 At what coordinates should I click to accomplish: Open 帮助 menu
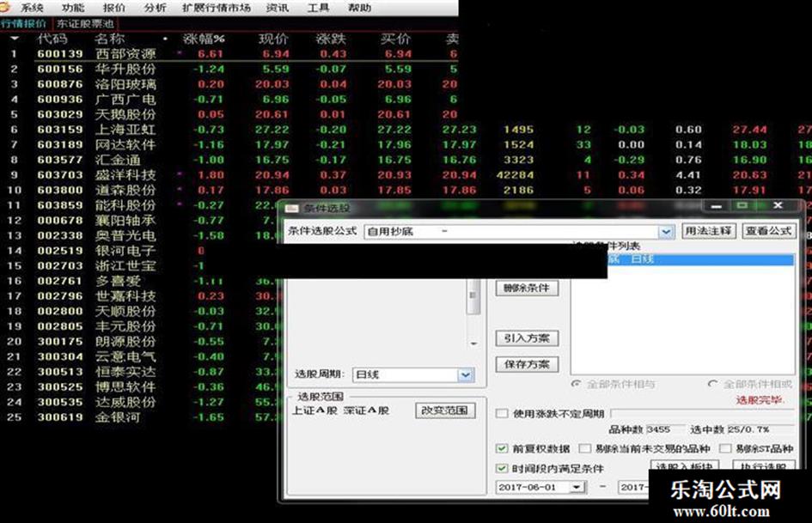(x=359, y=7)
